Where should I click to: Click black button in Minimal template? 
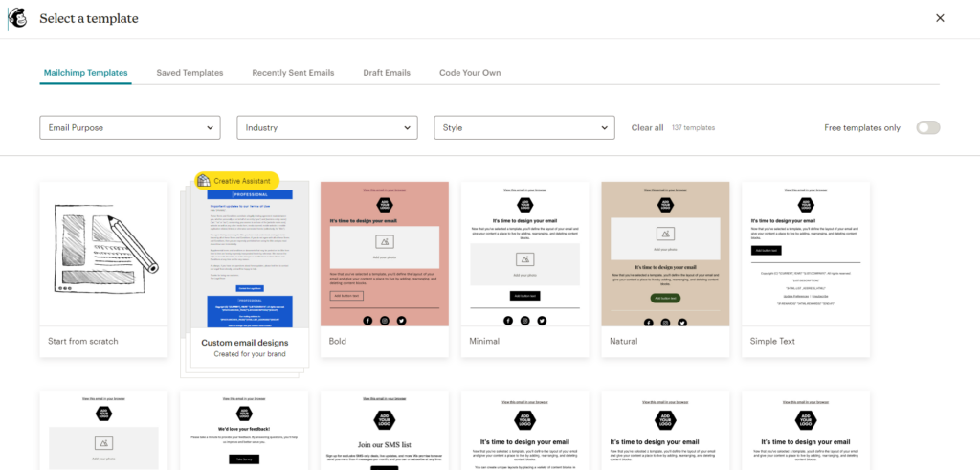[x=525, y=296]
